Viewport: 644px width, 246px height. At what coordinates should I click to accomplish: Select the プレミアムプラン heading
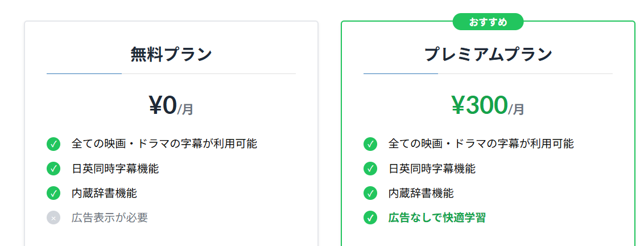488,55
